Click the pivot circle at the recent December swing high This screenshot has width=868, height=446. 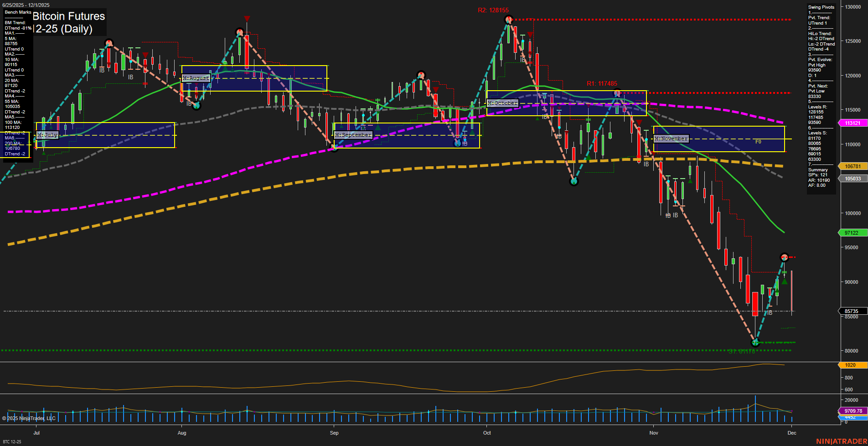(x=784, y=257)
